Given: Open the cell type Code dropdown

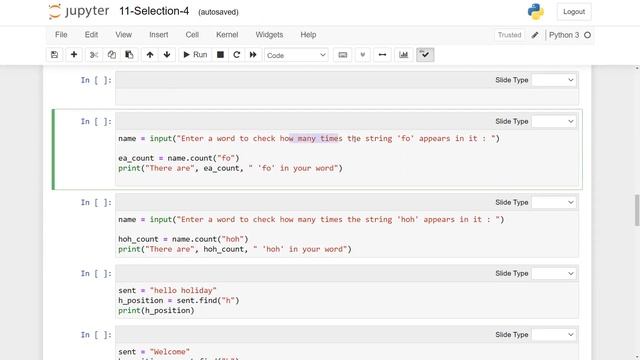Looking at the screenshot, I should 296,55.
